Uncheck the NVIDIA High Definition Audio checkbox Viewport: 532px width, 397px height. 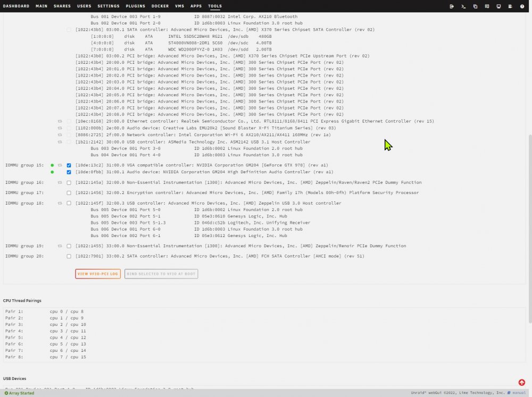click(x=69, y=172)
